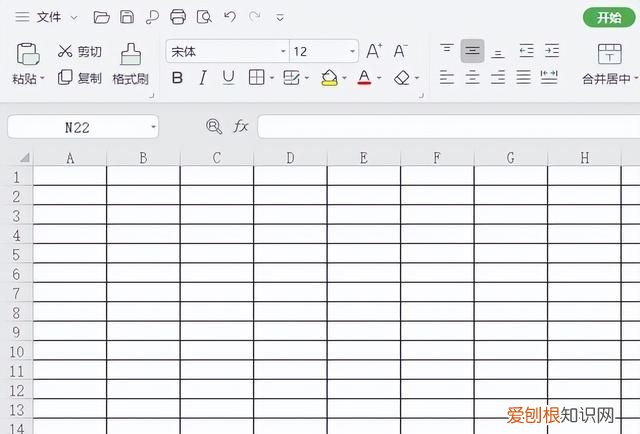Apply yellow fill color
Image resolution: width=640 pixels, height=434 pixels.
pos(329,77)
